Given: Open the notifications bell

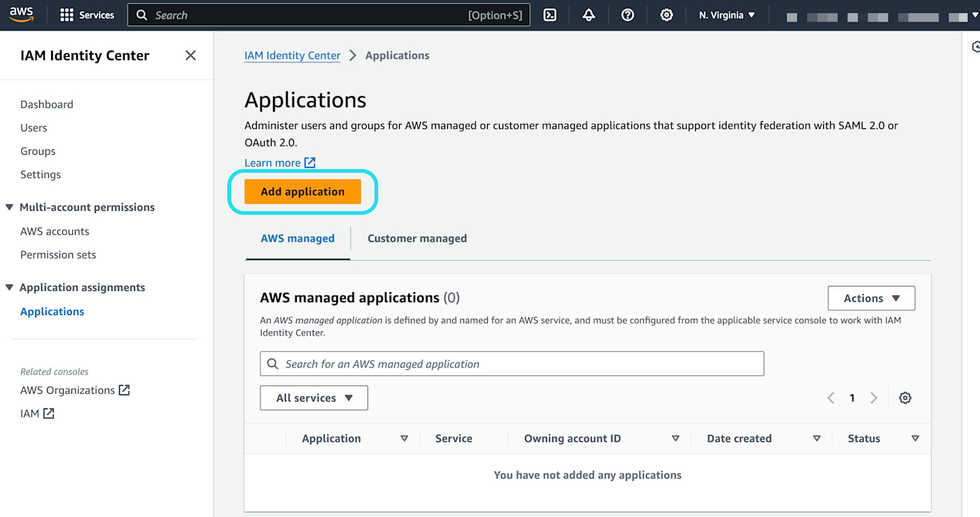Looking at the screenshot, I should (x=588, y=15).
